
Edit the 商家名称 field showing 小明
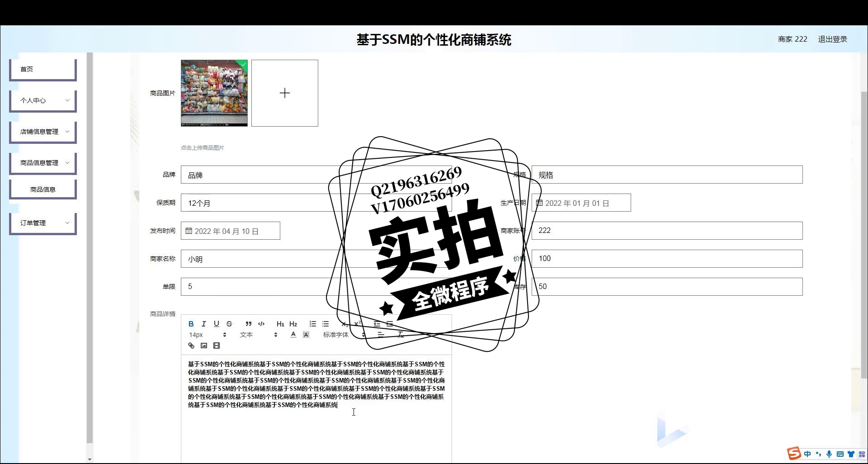coord(316,259)
